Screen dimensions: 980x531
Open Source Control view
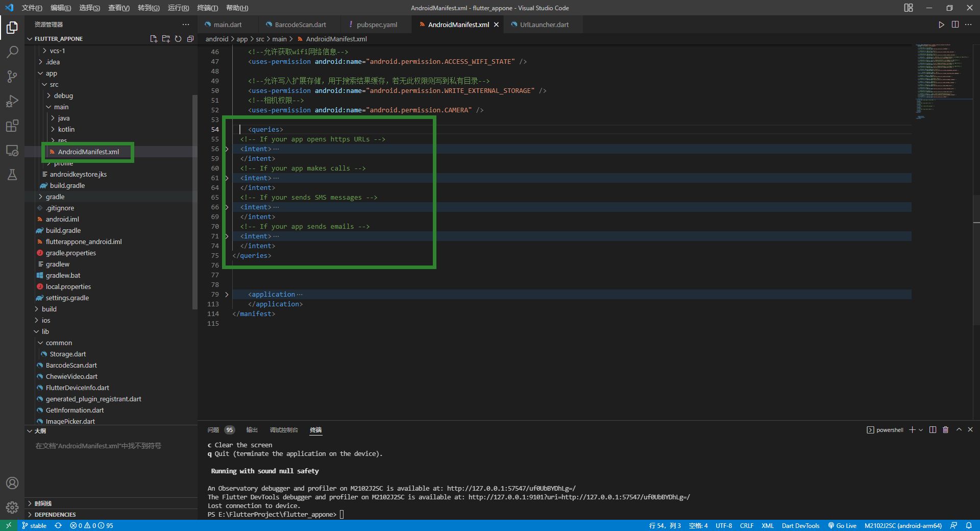[x=12, y=76]
